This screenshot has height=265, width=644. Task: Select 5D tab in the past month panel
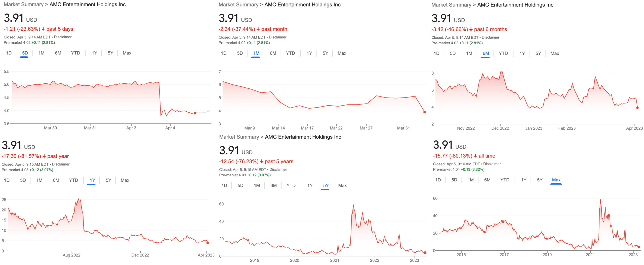pos(240,53)
